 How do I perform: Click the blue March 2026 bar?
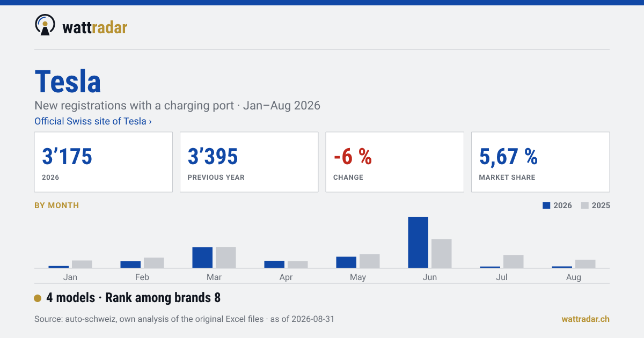coord(202,258)
